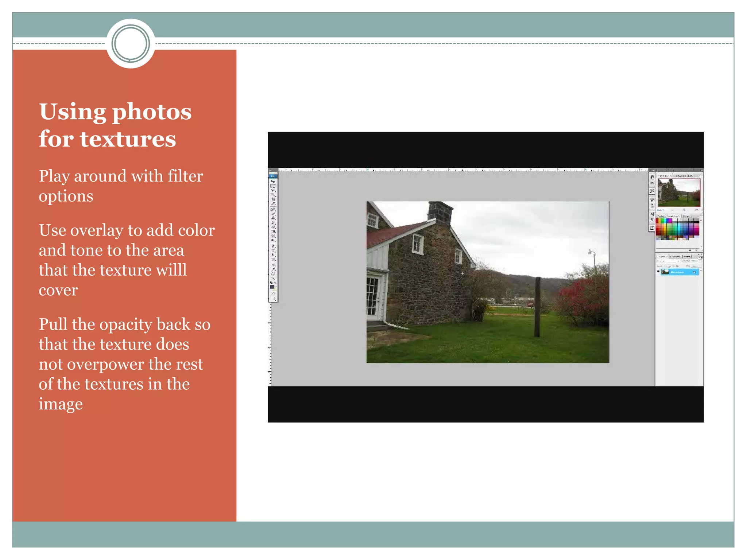
Task: Select the Horizontal Type tool
Action: coord(273,249)
